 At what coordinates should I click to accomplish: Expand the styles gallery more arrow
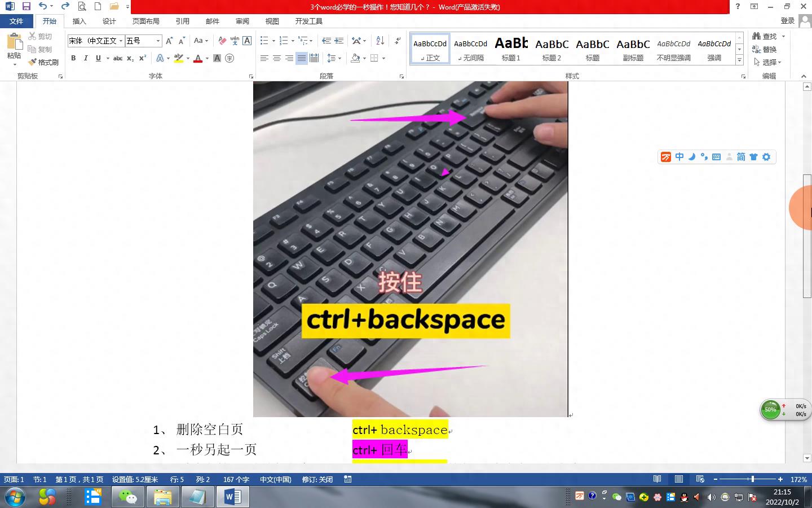pos(739,60)
